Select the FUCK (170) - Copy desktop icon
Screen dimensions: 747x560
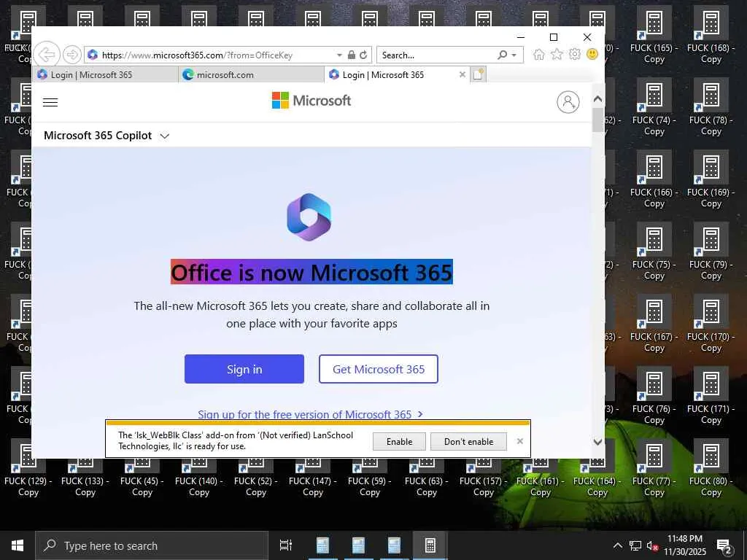pos(711,324)
